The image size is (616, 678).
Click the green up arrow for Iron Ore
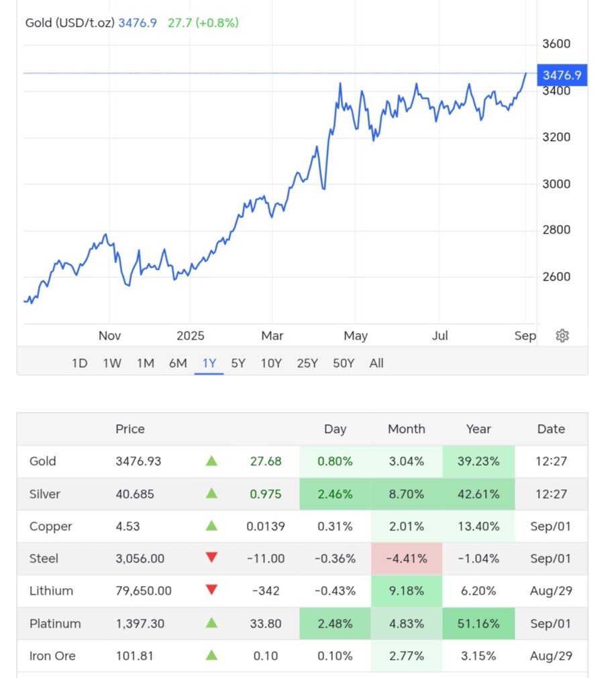coord(212,656)
